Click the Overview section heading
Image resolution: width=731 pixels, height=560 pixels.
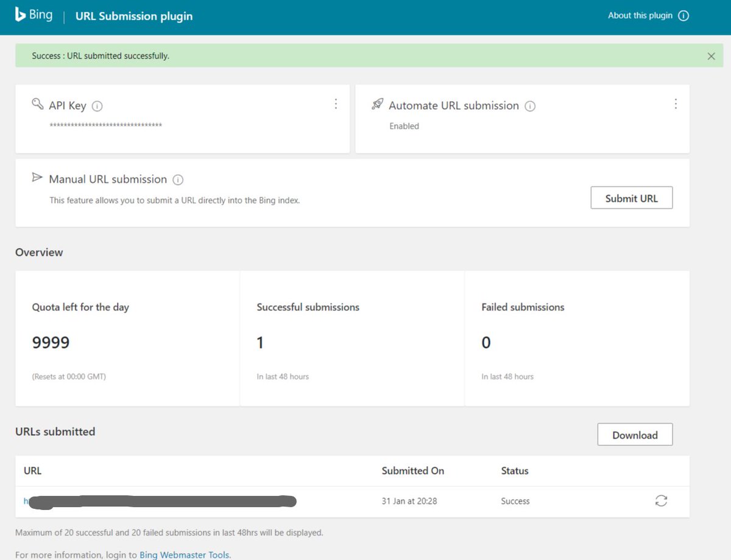[39, 252]
